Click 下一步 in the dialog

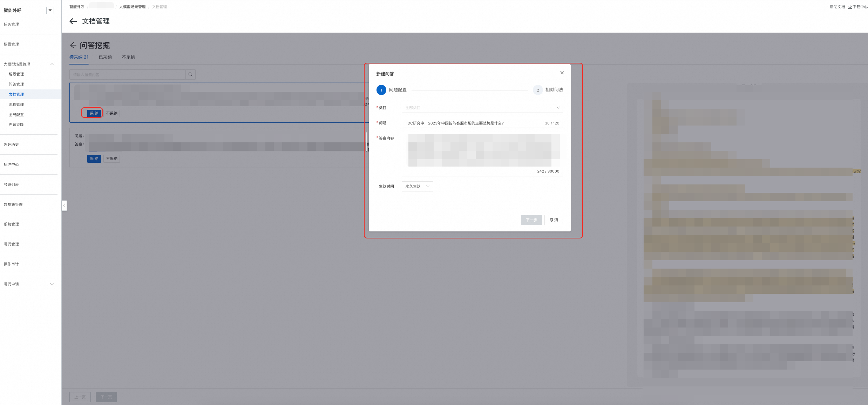[531, 220]
